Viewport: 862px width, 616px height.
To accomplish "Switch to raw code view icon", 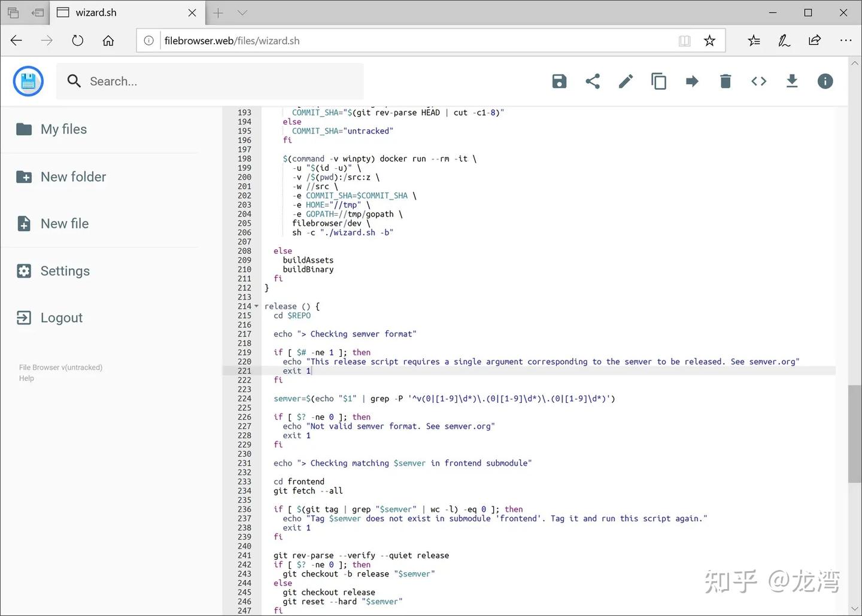I will (758, 81).
